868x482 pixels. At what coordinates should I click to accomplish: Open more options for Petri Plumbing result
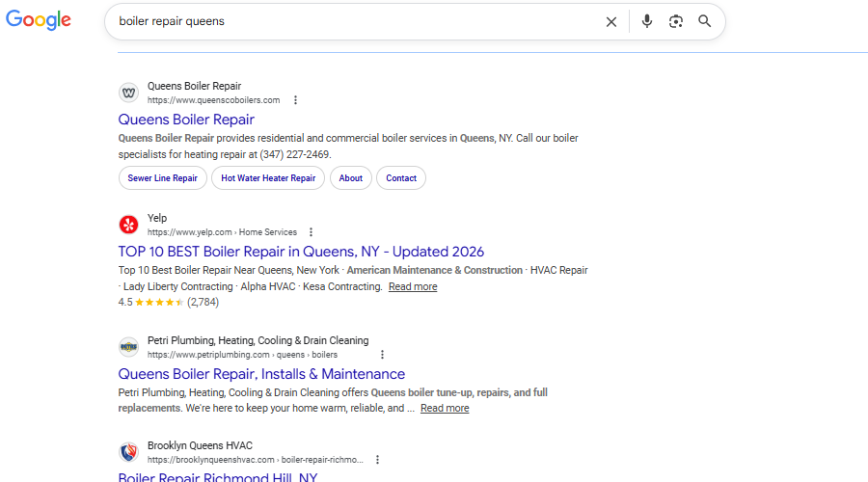click(x=382, y=355)
